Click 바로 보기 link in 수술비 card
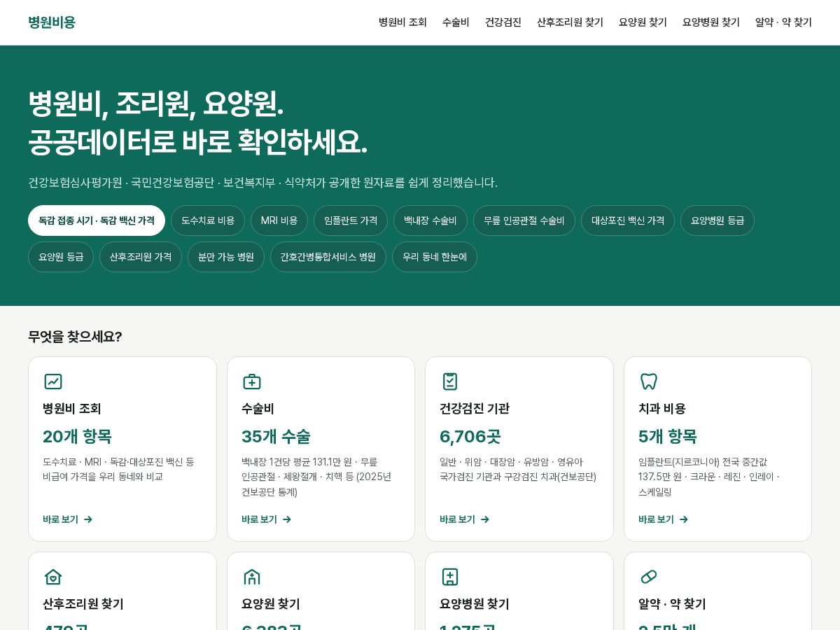Viewport: 840px width, 630px height. coord(267,519)
